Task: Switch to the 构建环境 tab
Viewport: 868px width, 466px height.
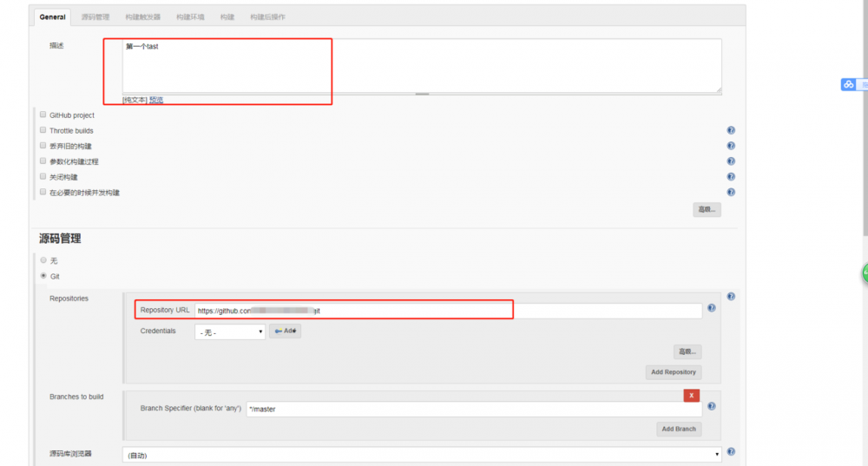Action: 190,17
